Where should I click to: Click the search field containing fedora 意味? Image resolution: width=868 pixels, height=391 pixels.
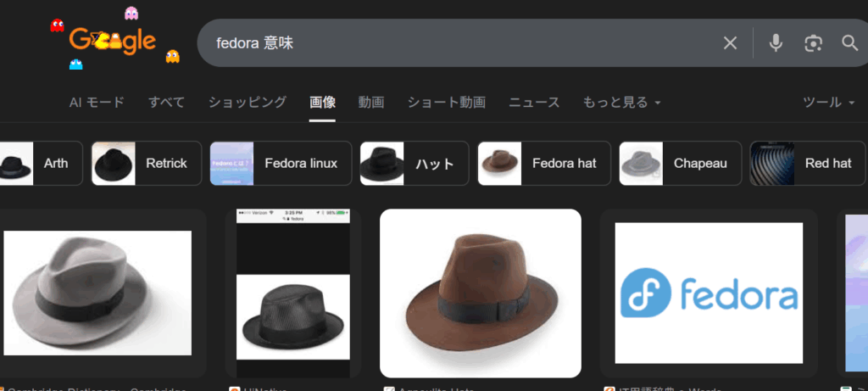(x=458, y=43)
